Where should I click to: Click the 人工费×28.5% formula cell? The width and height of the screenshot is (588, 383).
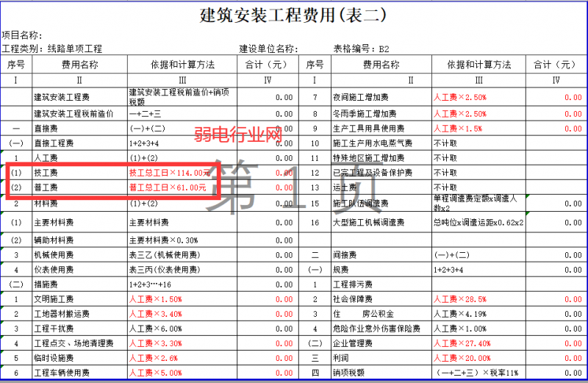point(460,299)
